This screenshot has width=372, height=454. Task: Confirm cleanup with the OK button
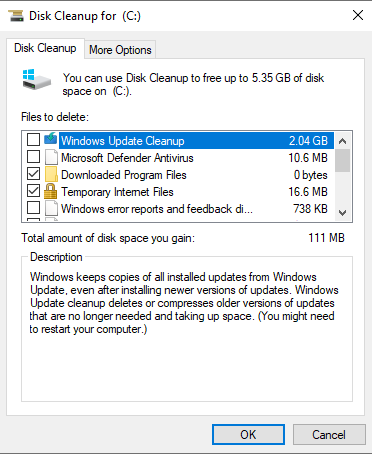[248, 434]
